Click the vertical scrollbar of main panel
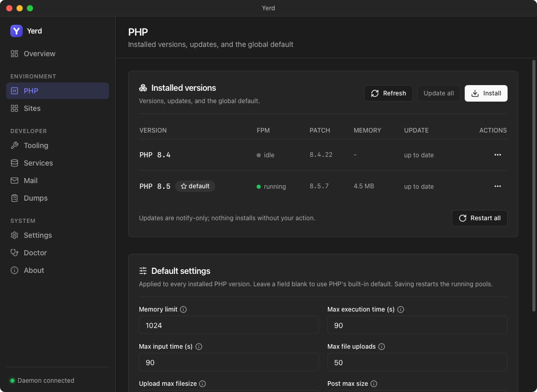This screenshot has width=537, height=392. (x=533, y=186)
